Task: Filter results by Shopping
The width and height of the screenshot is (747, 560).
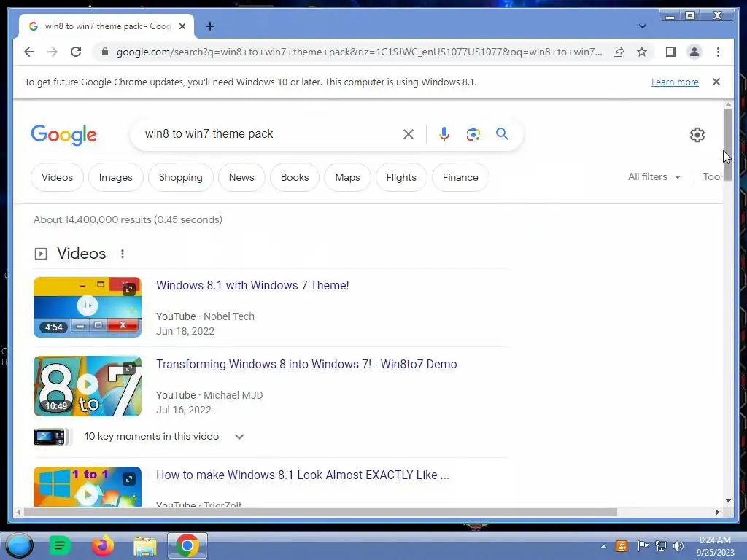Action: tap(181, 177)
